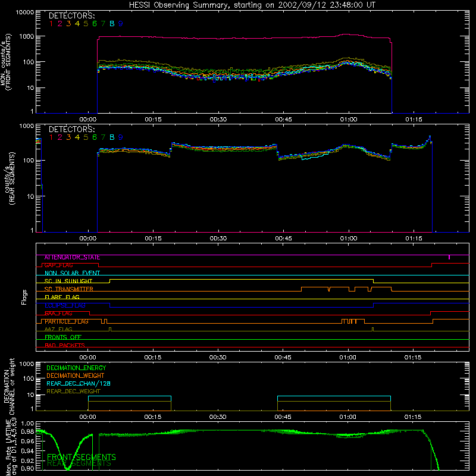Image resolution: width=476 pixels, height=476 pixels.
Task: Click the HESSI Observing Summary title text
Action: (x=252, y=5)
